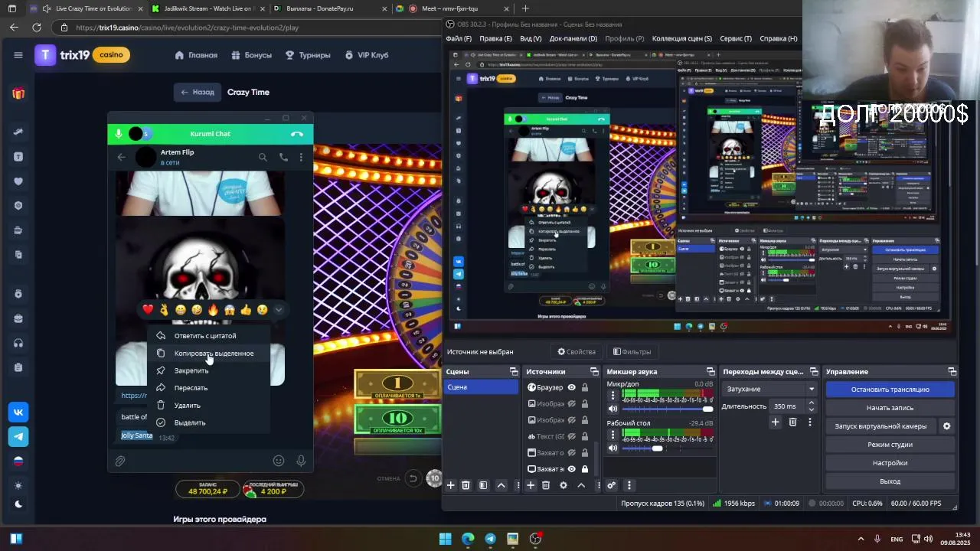980x551 pixels.
Task: Mute Микр/доп speaker icon
Action: tap(612, 409)
